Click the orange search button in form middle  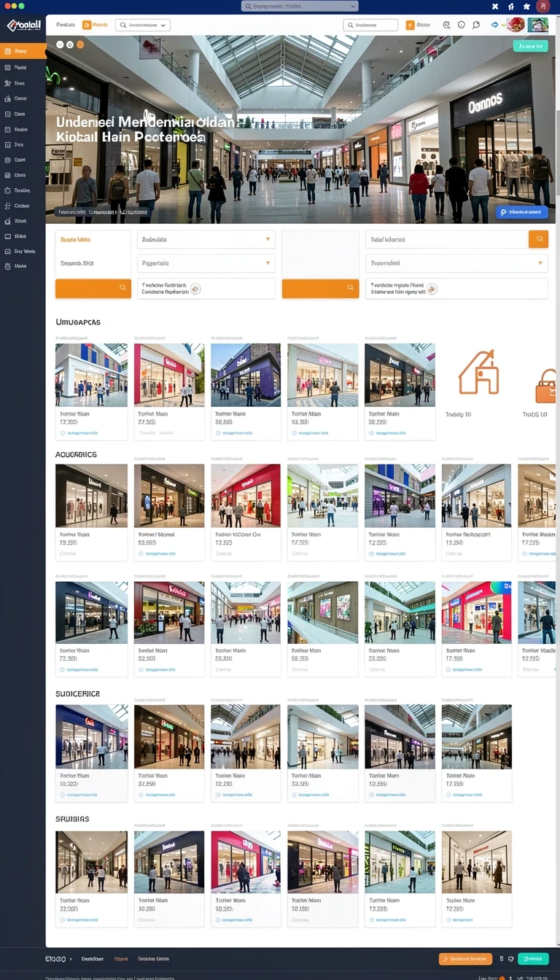click(321, 288)
